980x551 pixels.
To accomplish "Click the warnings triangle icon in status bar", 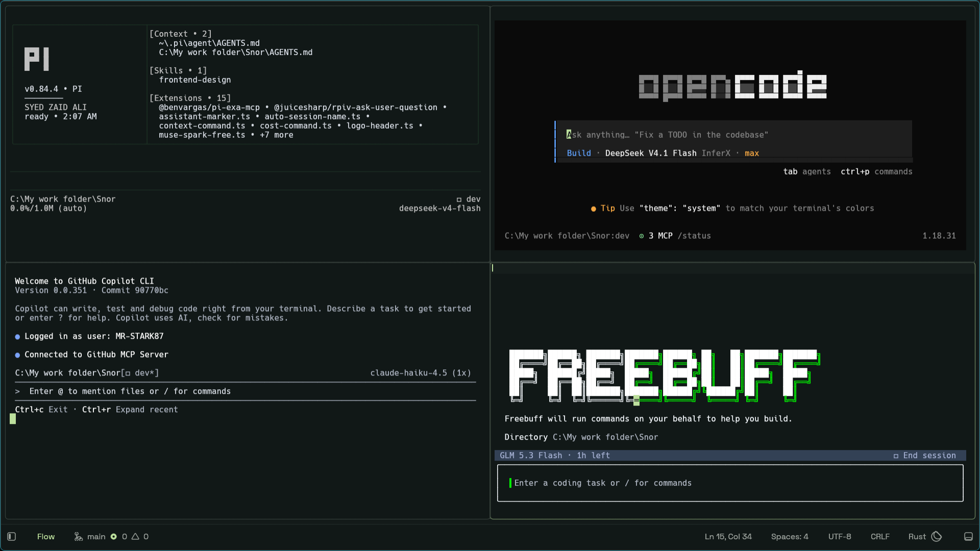I will tap(135, 536).
